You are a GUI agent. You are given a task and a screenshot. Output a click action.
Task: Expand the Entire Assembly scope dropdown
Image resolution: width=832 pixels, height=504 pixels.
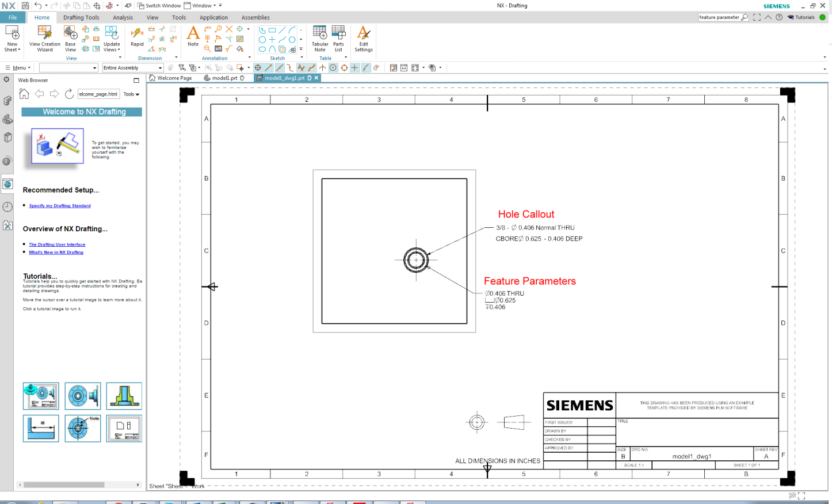[x=133, y=68]
